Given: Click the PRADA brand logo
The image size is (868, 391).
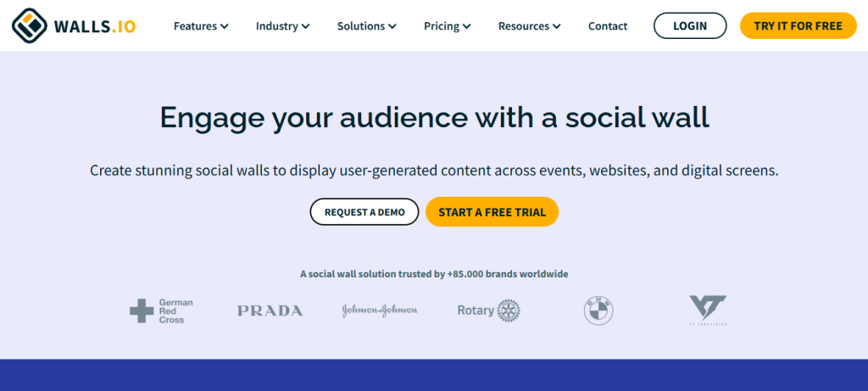Looking at the screenshot, I should pyautogui.click(x=270, y=310).
